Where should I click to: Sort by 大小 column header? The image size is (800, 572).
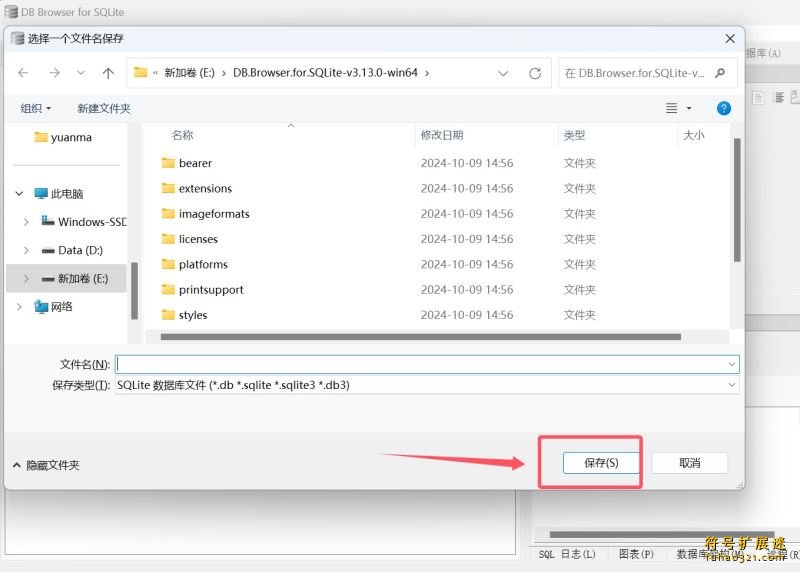[x=693, y=135]
